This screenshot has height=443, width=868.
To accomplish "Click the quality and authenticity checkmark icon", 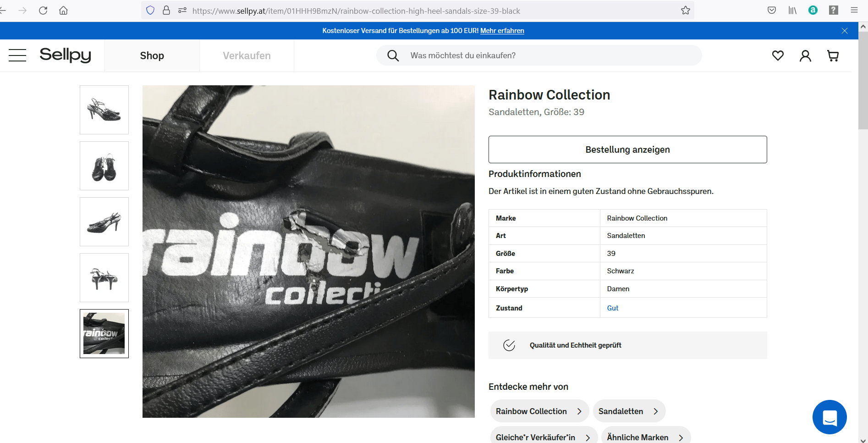I will (x=509, y=345).
